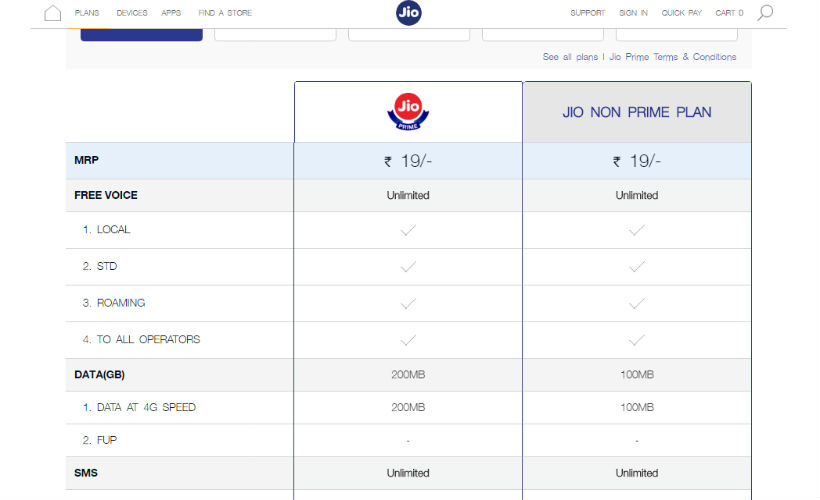Click STD checkmark under Jio Prime
The image size is (820, 500).
(x=408, y=267)
